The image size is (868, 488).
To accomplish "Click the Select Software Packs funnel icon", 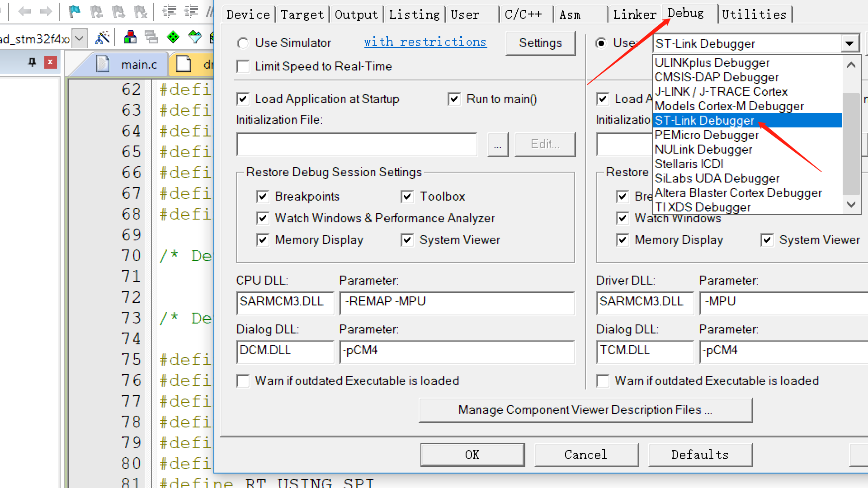I will point(195,38).
